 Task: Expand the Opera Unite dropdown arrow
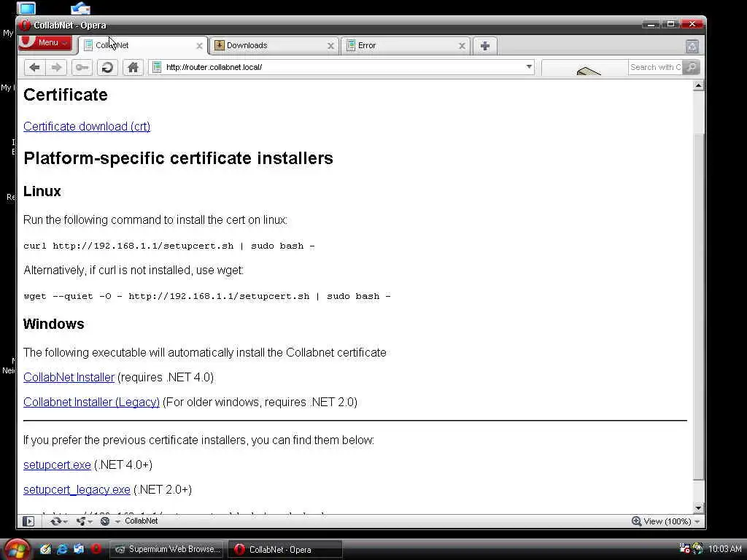pos(90,521)
